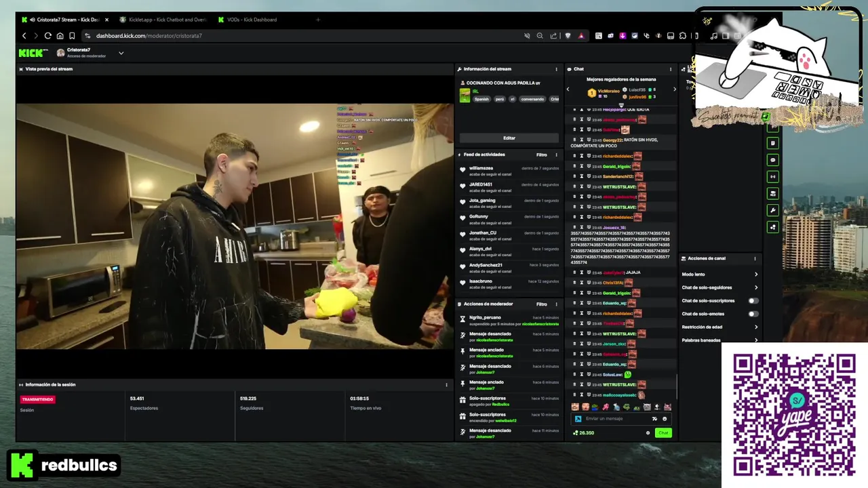Timeout user SolusLaw with hourglass icon
This screenshot has width=868, height=488.
coord(581,374)
